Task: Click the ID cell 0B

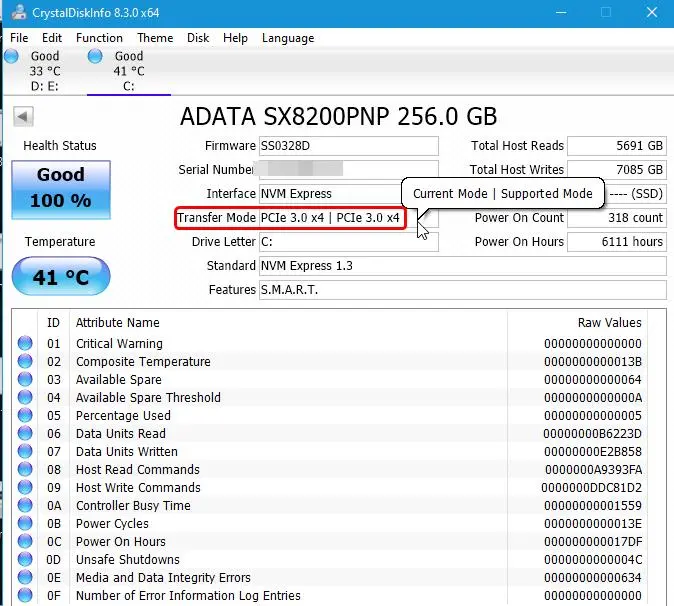Action: 54,523
